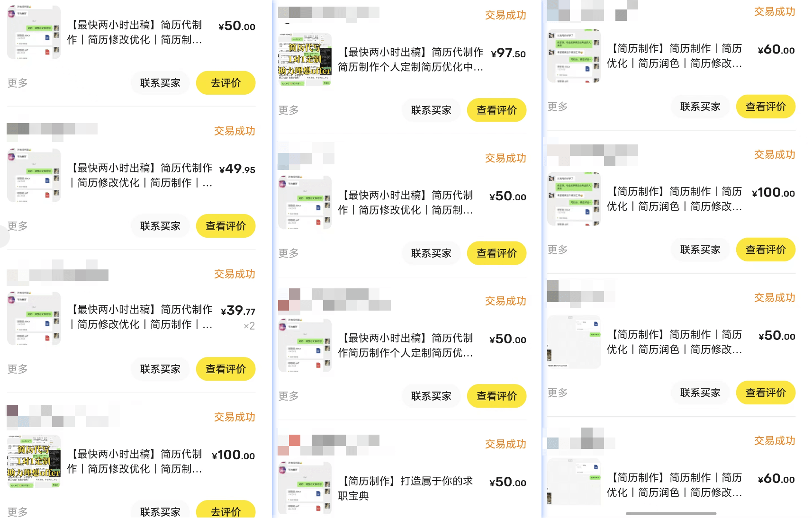查看右列 ¥100.00 订单的评价
Screen dimensions: 812x518
click(x=766, y=250)
